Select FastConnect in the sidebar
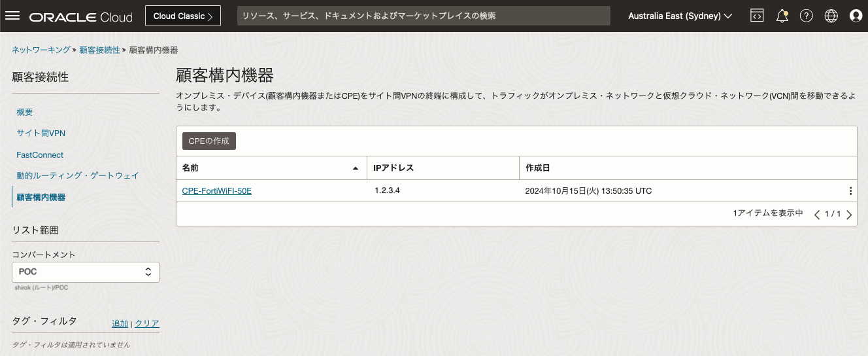Screen dimensions: 868x356 pos(40,155)
